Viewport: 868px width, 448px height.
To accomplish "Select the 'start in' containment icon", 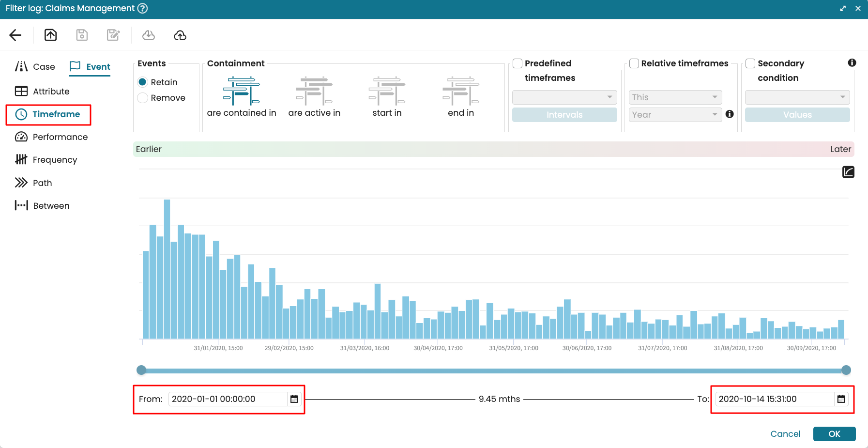I will click(x=387, y=91).
